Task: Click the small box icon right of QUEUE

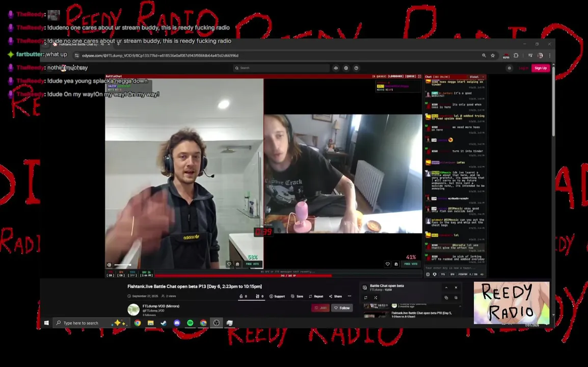Action: [420, 76]
